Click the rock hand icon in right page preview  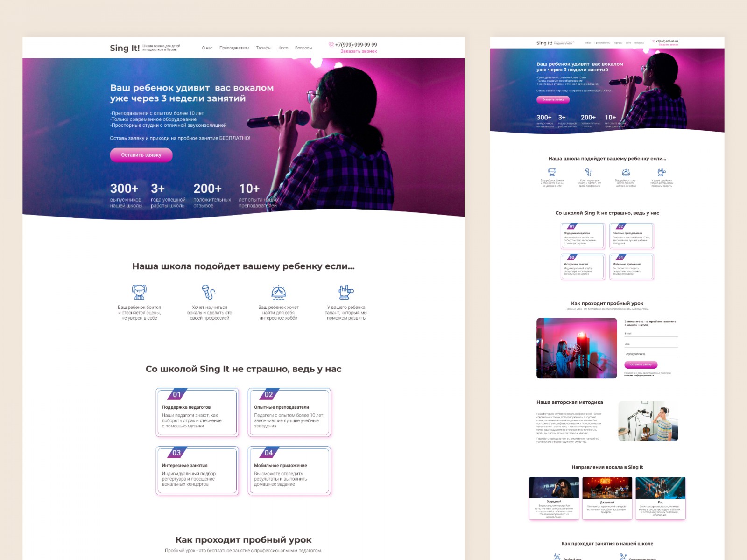[x=662, y=172]
